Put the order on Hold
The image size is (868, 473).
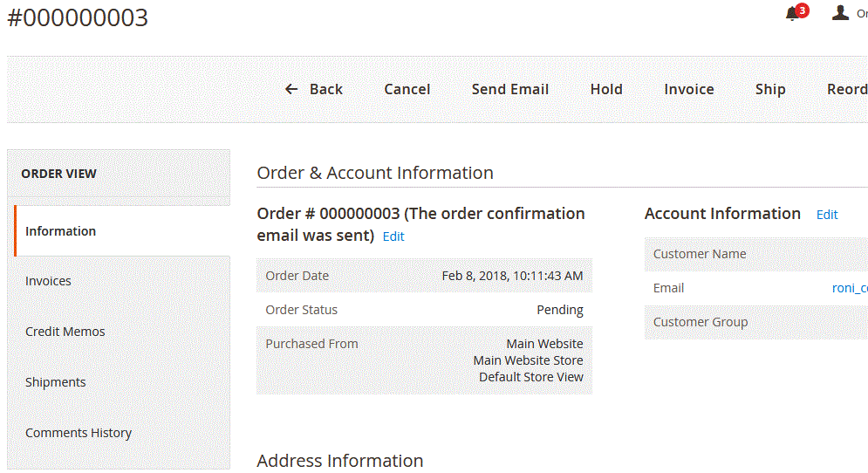606,89
